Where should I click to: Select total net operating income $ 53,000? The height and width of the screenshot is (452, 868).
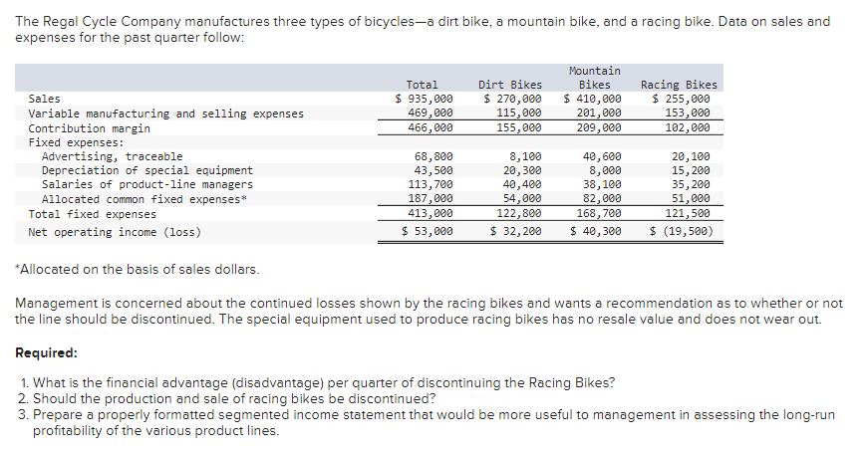428,231
